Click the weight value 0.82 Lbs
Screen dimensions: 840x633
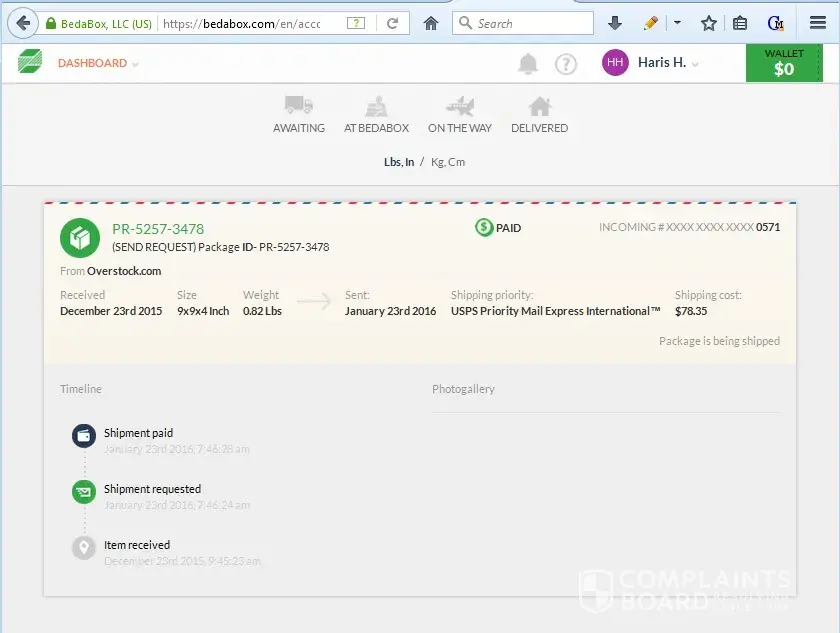click(262, 311)
